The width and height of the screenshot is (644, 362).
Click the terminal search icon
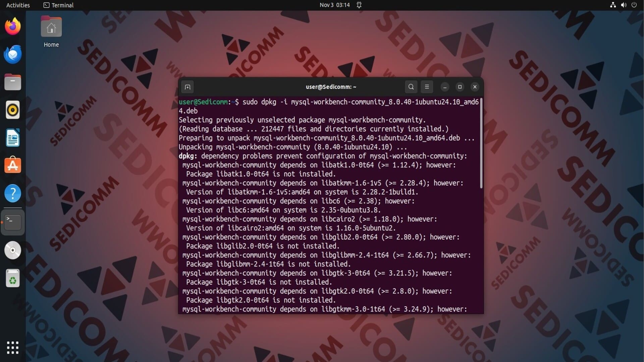(411, 87)
